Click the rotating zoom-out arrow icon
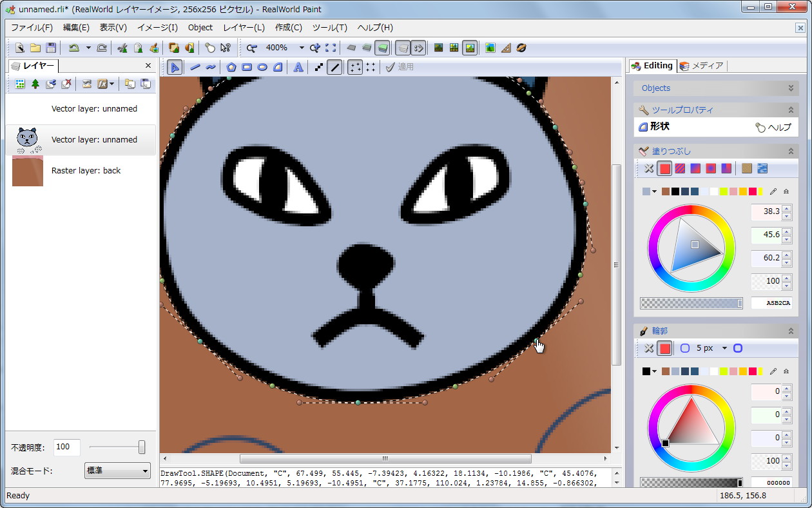 252,48
